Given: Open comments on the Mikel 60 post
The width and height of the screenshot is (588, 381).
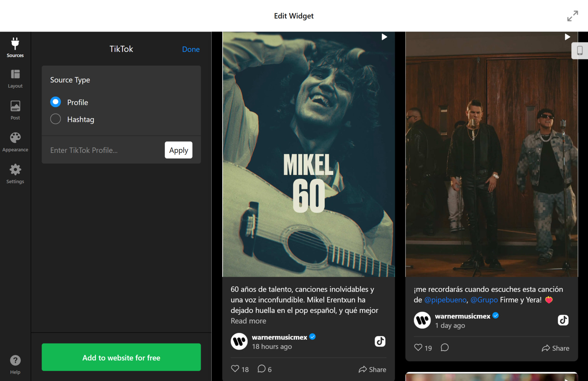Looking at the screenshot, I should (x=262, y=369).
